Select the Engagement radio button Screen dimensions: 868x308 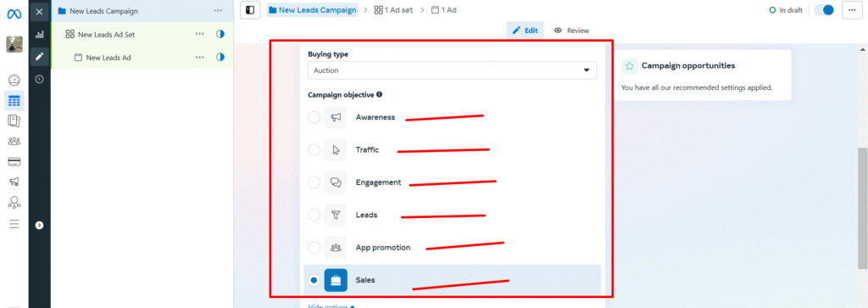314,182
